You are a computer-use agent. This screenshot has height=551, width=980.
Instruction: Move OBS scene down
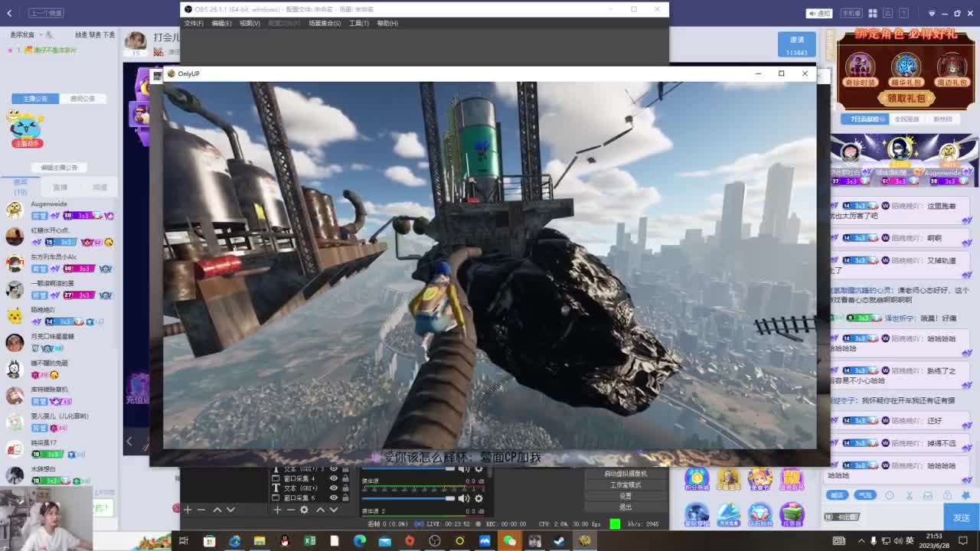[230, 510]
